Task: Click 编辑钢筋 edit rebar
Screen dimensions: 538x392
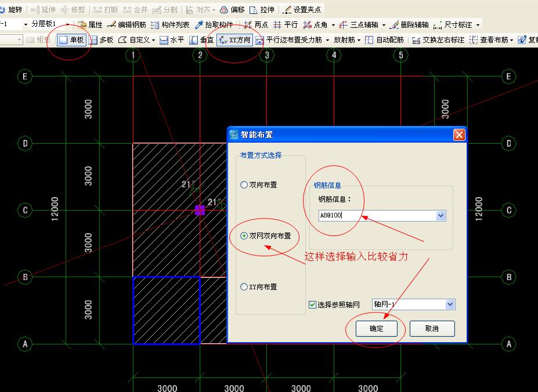Action: pyautogui.click(x=127, y=25)
